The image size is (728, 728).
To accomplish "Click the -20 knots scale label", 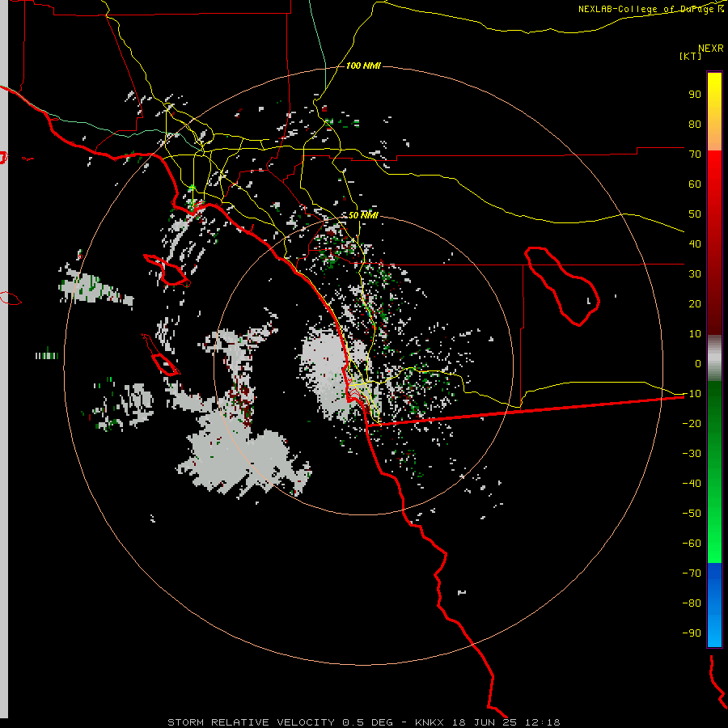I will [x=692, y=424].
